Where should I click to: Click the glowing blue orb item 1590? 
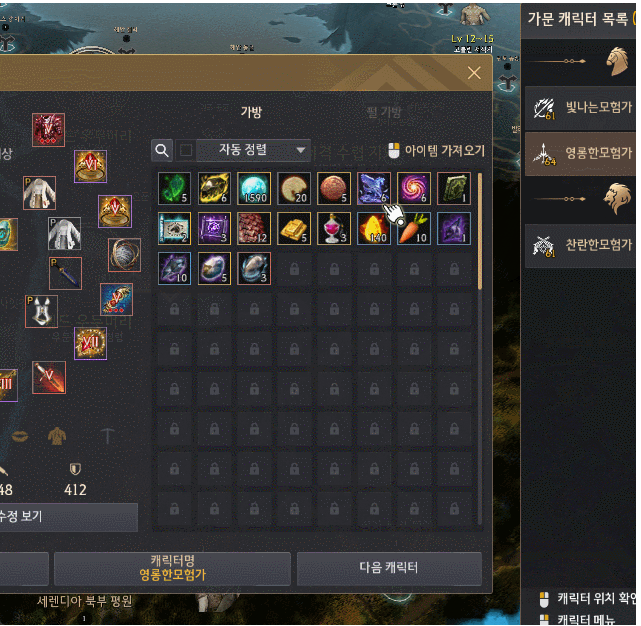point(254,188)
